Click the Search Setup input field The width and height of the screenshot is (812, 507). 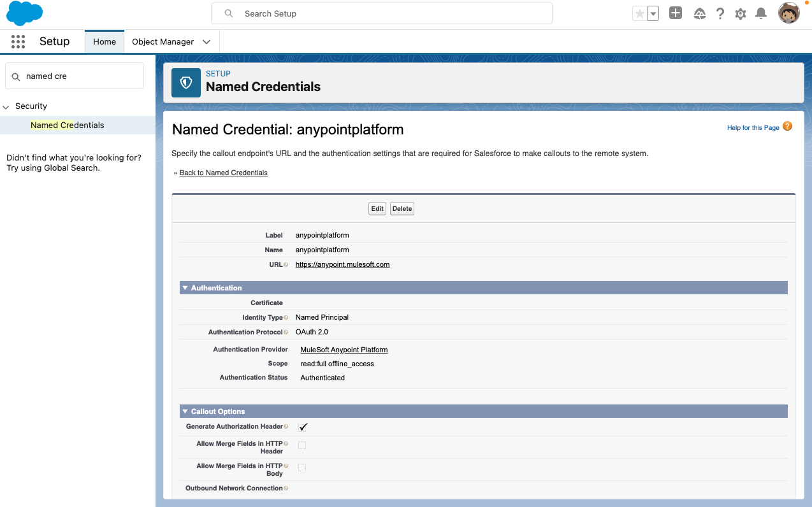coord(382,13)
